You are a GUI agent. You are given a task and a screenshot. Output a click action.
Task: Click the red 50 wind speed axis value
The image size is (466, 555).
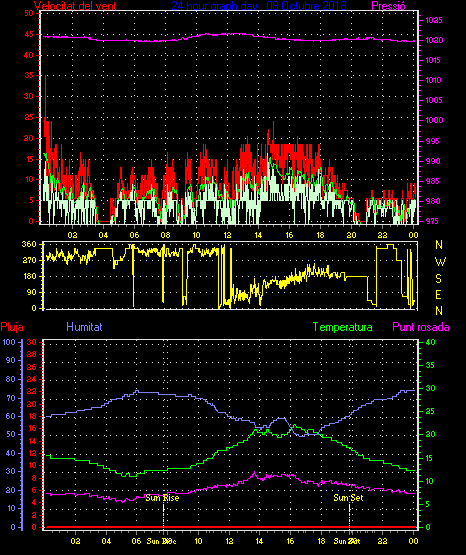click(x=29, y=13)
